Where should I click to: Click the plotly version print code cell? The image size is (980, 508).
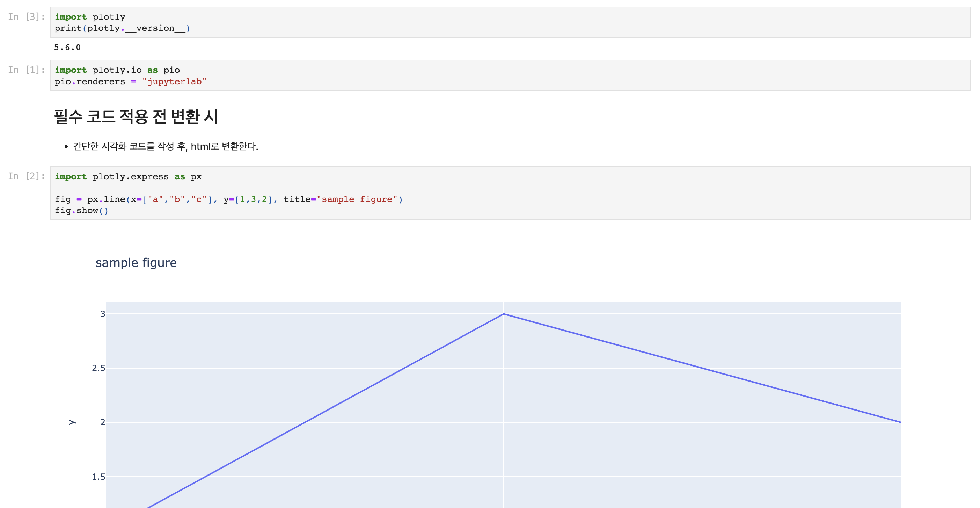[510, 22]
